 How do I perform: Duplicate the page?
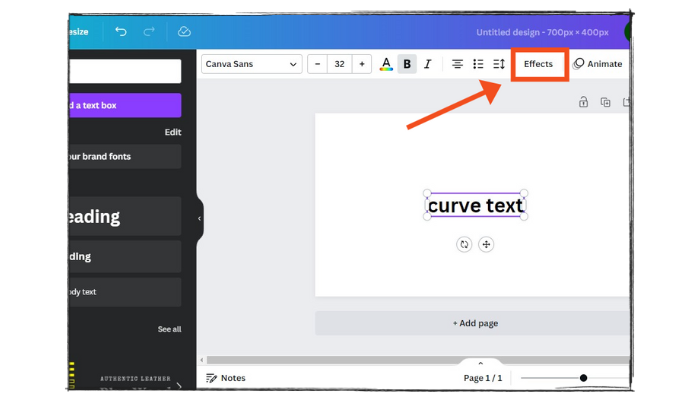click(x=605, y=102)
